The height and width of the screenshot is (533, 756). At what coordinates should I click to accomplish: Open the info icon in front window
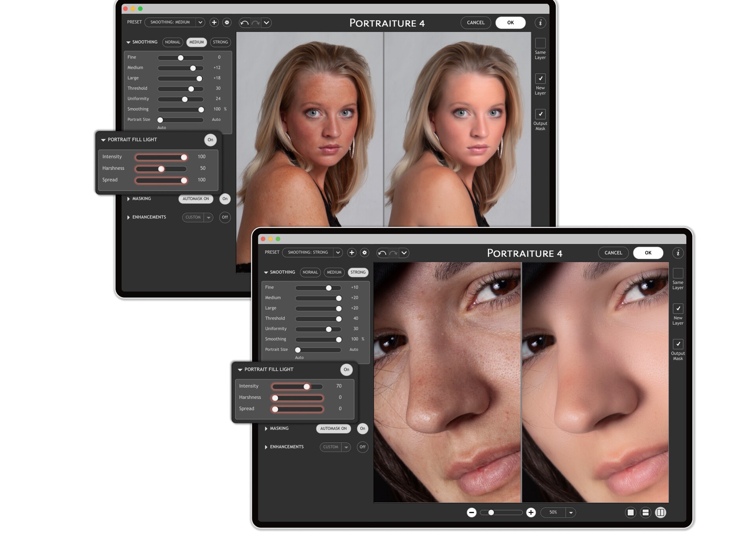tap(678, 253)
